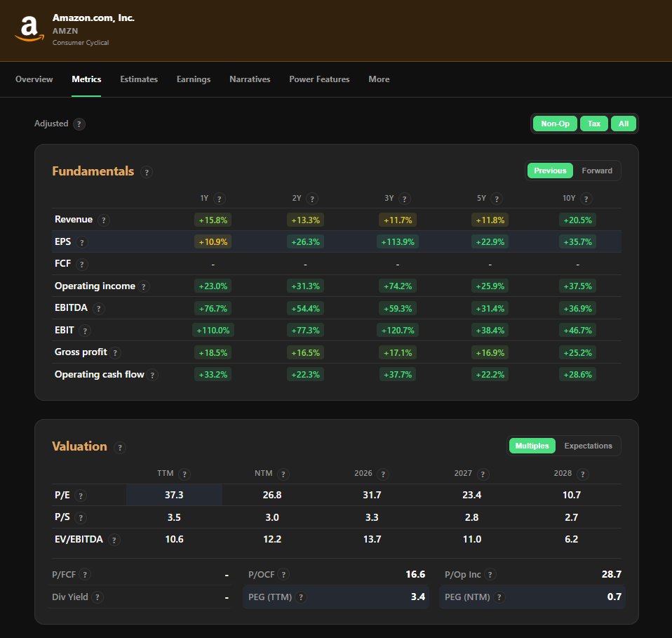Go to the Estimates tab
This screenshot has width=672, height=638.
(x=139, y=79)
